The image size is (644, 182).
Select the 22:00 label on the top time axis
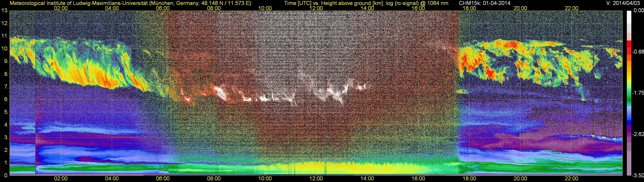point(571,8)
